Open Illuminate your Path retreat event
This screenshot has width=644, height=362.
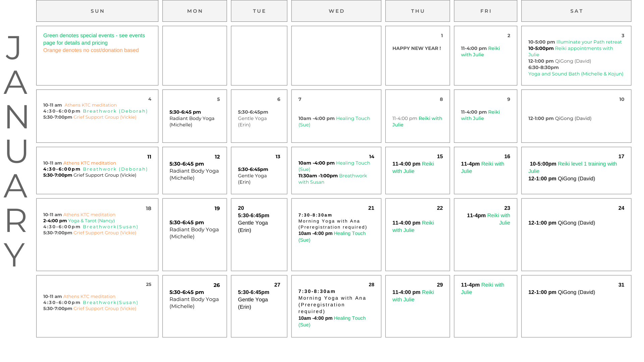(589, 42)
